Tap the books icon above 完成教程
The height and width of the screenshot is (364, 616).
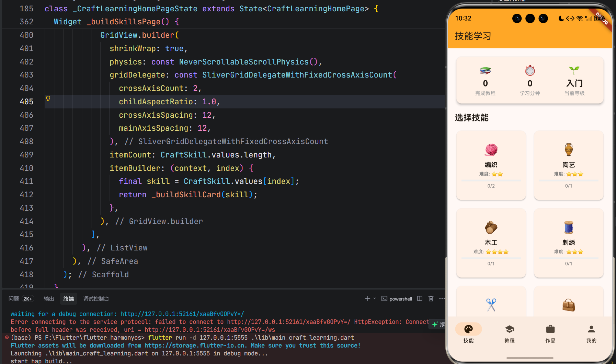(485, 70)
